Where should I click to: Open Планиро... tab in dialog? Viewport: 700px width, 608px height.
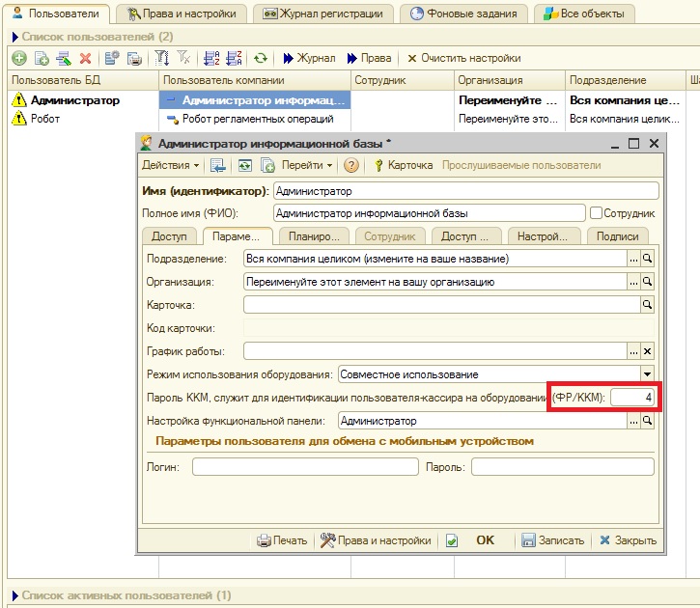[x=314, y=236]
